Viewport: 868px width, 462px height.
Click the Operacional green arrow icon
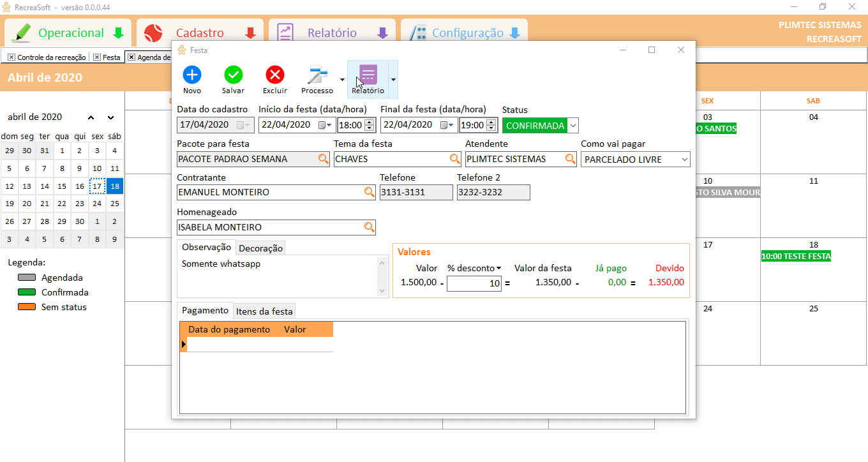click(x=118, y=33)
